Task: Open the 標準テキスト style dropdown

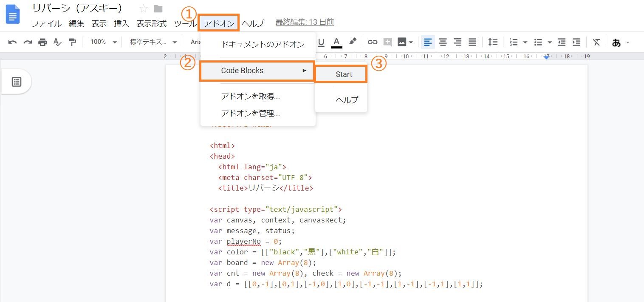Action: (x=153, y=42)
